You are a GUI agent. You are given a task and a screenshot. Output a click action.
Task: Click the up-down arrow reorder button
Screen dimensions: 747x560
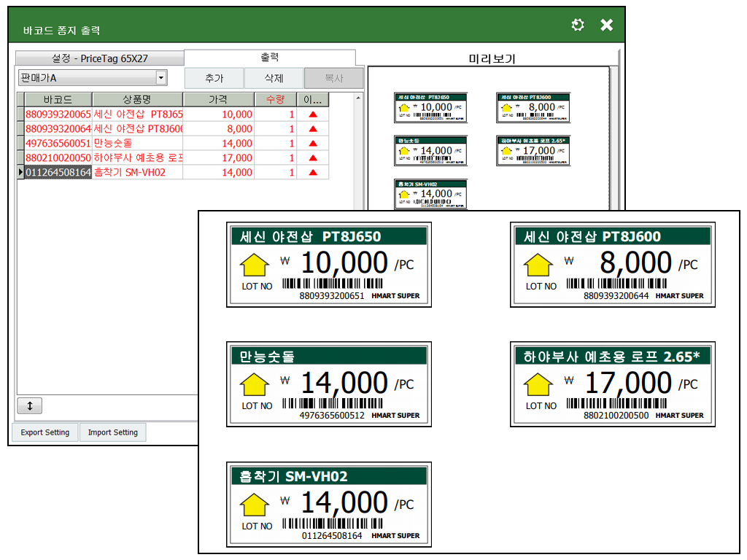pyautogui.click(x=30, y=406)
